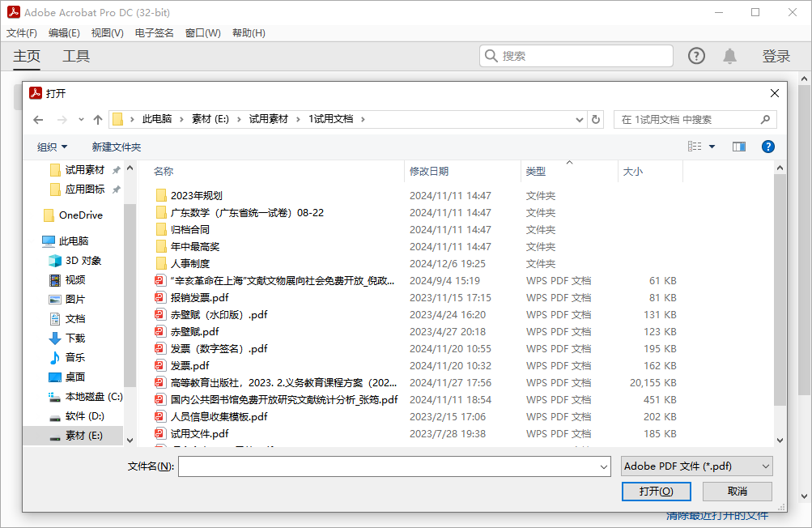
Task: Open the Adobe PDF 文件 type dropdown
Action: point(696,466)
